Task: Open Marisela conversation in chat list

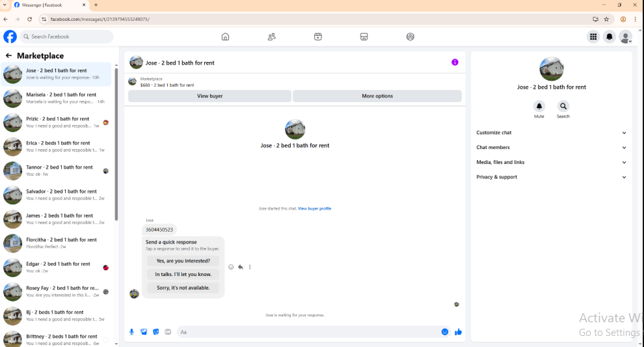Action: click(56, 98)
